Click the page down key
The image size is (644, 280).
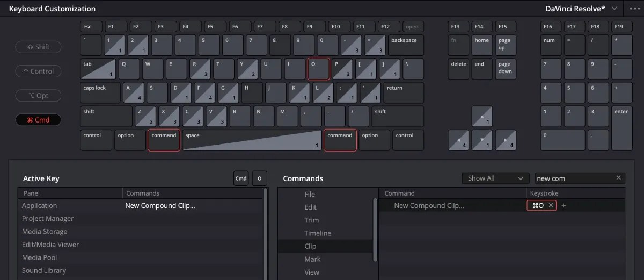pos(506,69)
